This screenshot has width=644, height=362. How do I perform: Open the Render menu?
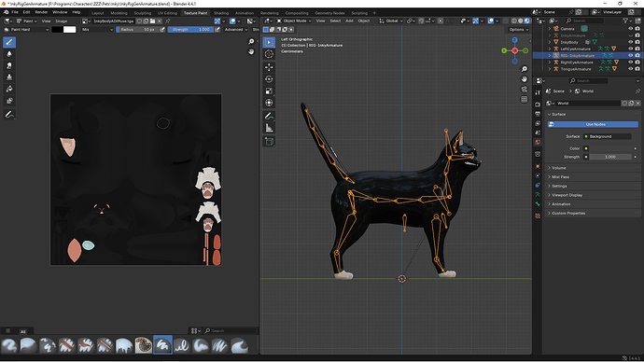click(41, 12)
